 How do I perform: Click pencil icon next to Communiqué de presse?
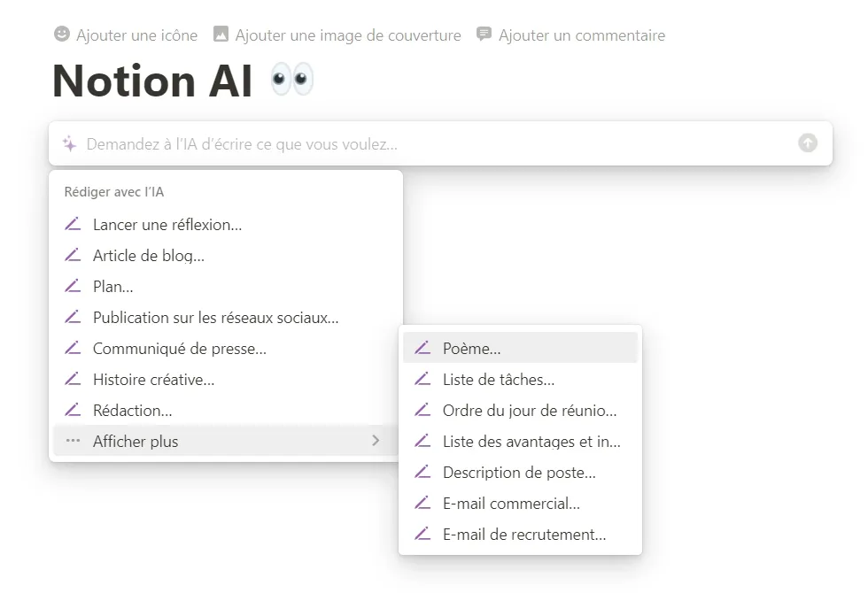(x=73, y=348)
